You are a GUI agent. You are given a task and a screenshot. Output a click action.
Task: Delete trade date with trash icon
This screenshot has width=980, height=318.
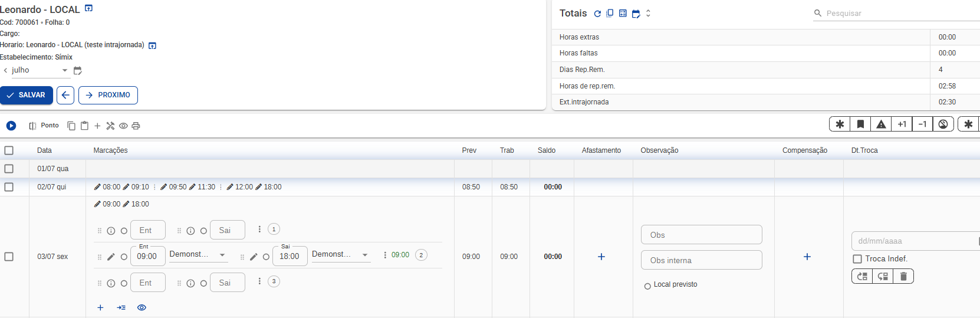[x=903, y=276]
